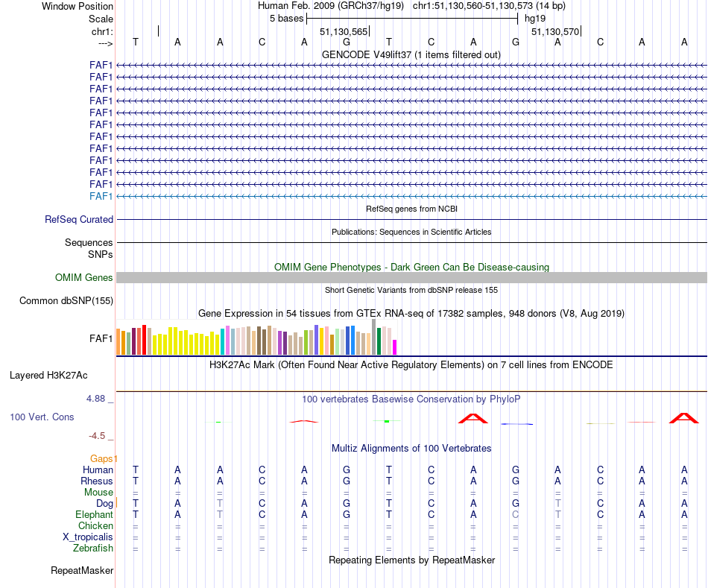Select the Chicken alignment row label
The width and height of the screenshot is (708, 588).
coord(95,525)
